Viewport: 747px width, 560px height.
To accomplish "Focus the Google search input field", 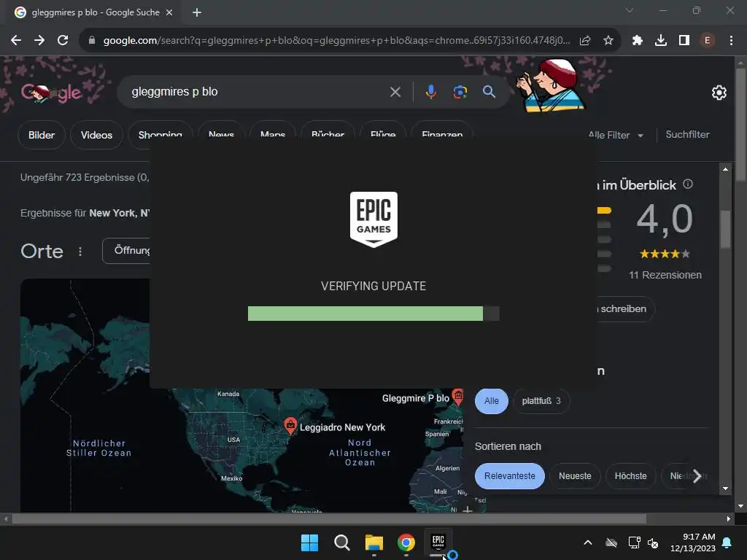I will point(258,92).
